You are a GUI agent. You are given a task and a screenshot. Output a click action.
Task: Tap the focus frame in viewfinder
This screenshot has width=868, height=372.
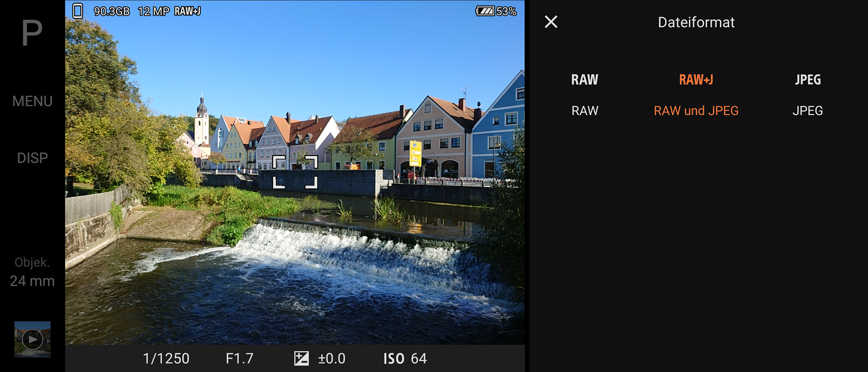coord(295,172)
